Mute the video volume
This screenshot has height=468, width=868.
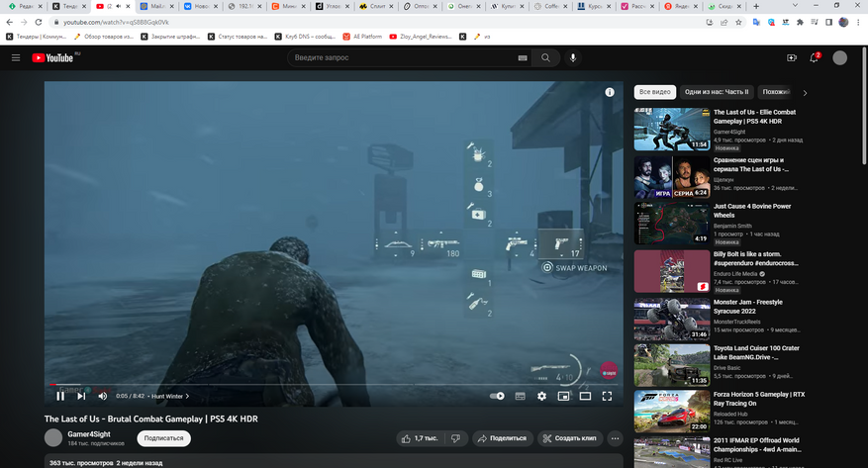click(x=102, y=396)
